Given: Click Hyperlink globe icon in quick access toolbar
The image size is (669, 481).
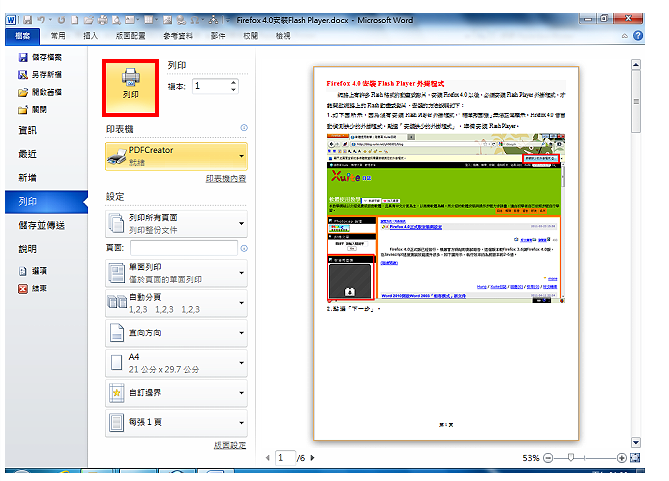Looking at the screenshot, I should pos(181,20).
